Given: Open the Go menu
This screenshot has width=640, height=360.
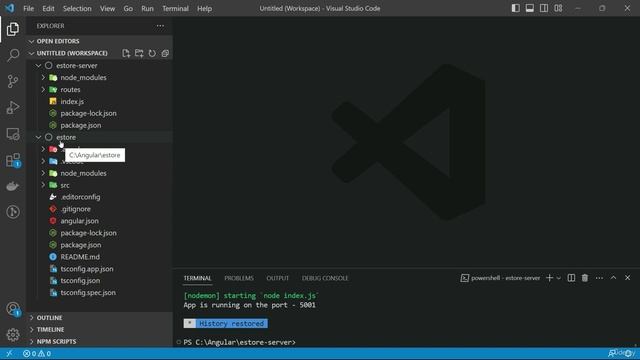Looking at the screenshot, I should coord(128,8).
